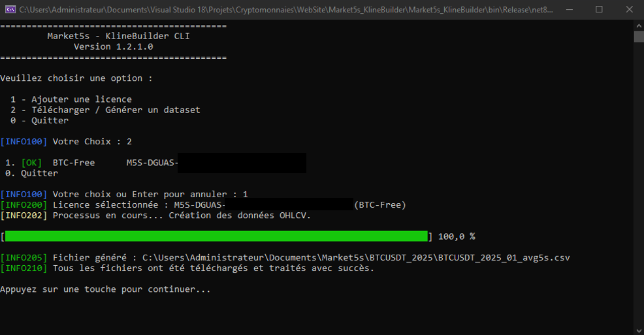Click the [INFO210] success message tag
644x335 pixels.
[24, 268]
